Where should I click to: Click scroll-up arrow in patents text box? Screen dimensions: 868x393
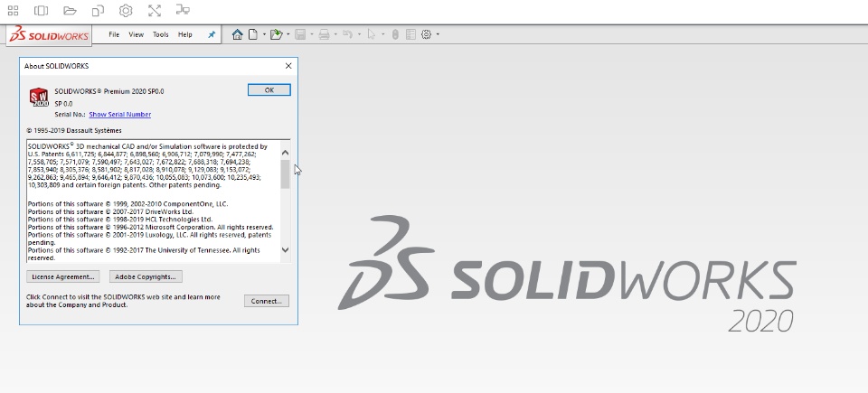285,153
